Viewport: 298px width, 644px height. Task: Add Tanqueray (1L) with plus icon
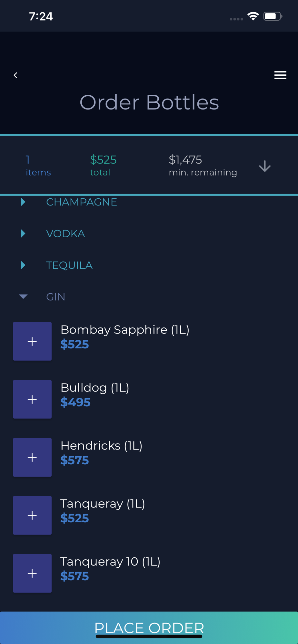(x=32, y=515)
